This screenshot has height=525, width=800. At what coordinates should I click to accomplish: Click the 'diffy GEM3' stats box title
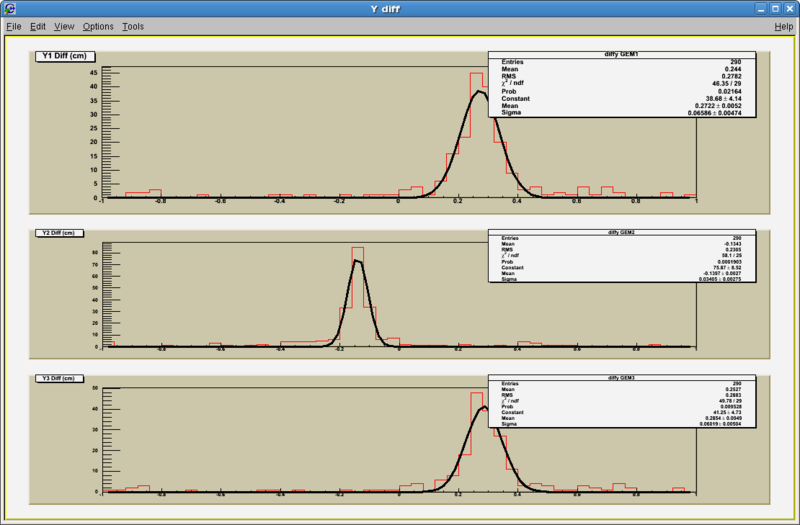[621, 378]
